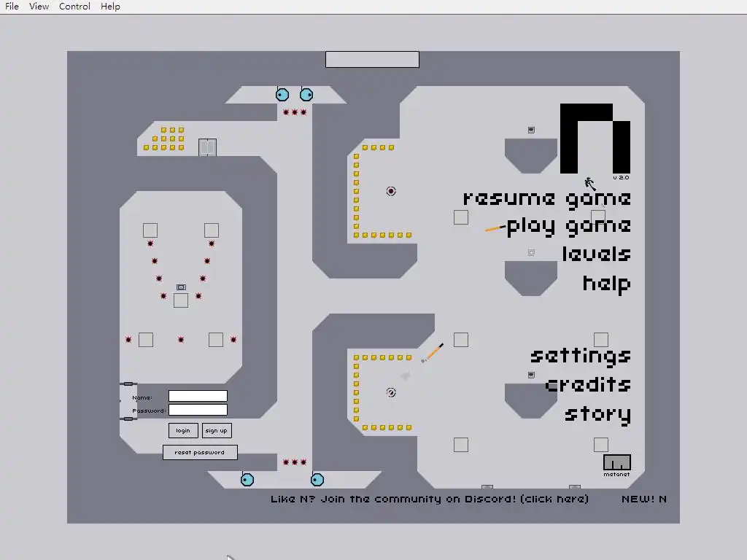
Task: Click the lower gauss turret
Action: pos(391,392)
